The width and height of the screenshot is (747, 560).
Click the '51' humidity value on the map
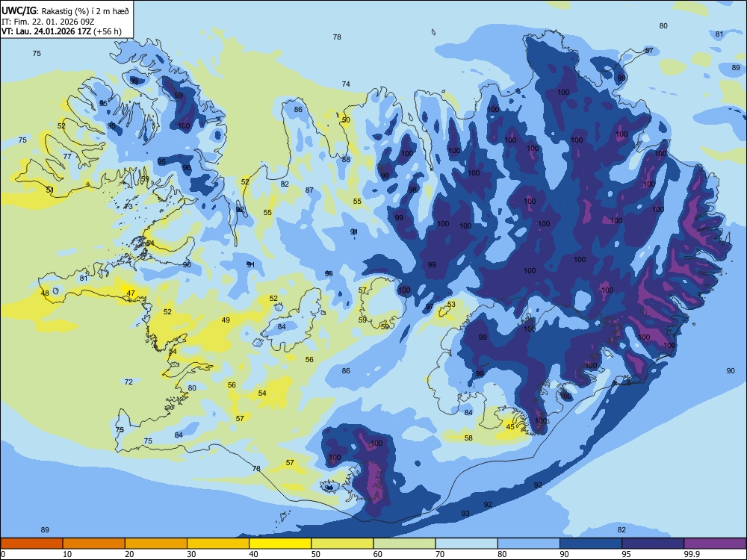click(x=50, y=190)
